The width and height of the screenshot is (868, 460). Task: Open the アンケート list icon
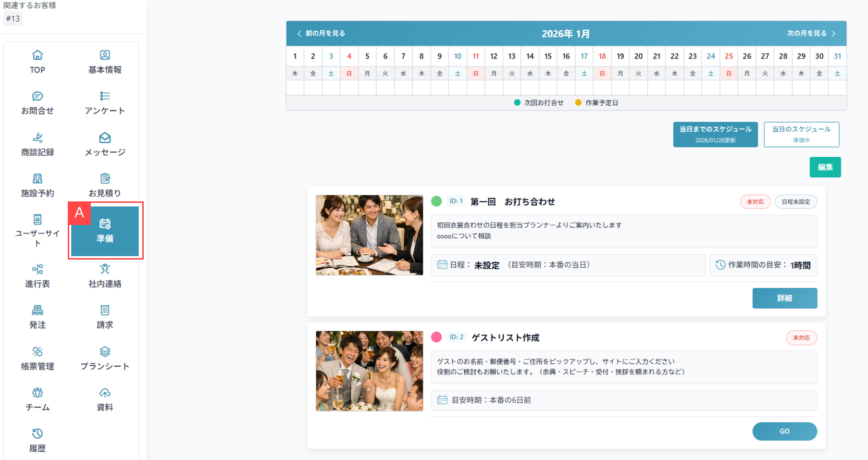pos(105,96)
